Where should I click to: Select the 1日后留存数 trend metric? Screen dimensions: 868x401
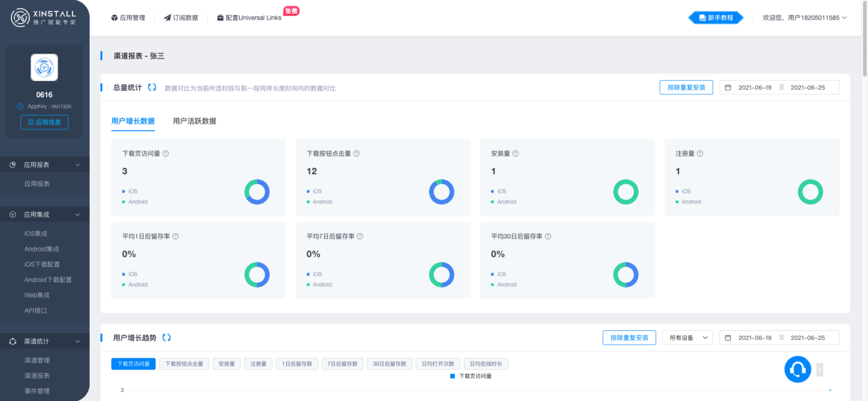(x=297, y=364)
